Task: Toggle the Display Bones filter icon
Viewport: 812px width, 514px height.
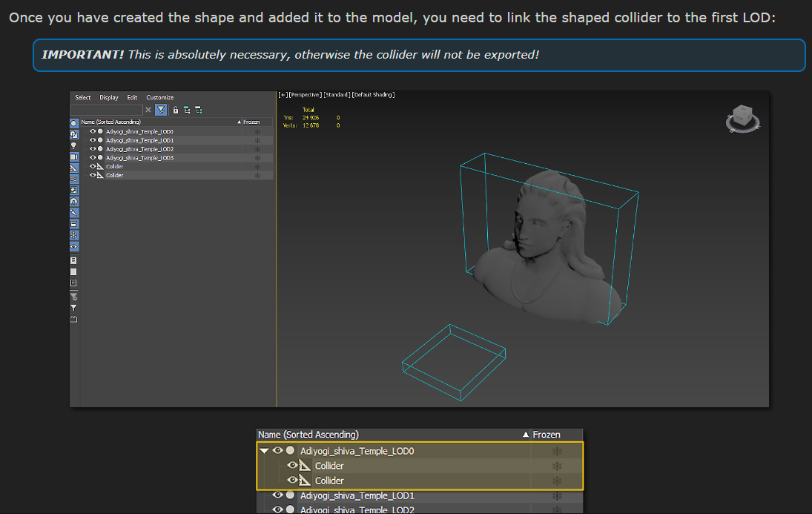Action: [x=73, y=213]
